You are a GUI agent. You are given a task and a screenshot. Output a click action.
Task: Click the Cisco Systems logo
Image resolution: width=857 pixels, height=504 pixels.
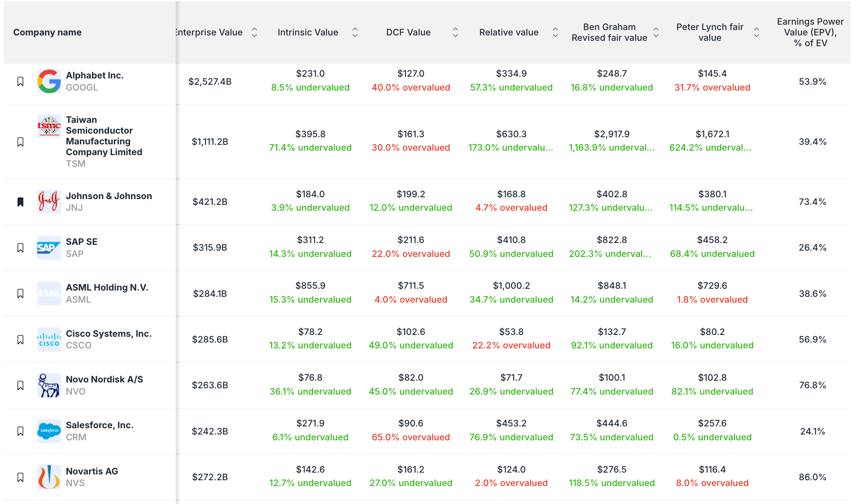[x=49, y=339]
